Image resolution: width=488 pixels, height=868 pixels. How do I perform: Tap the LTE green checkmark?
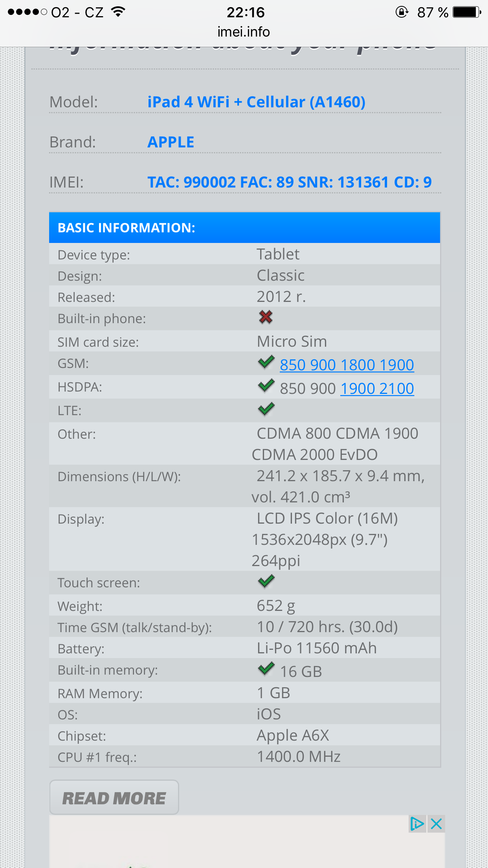click(x=266, y=409)
